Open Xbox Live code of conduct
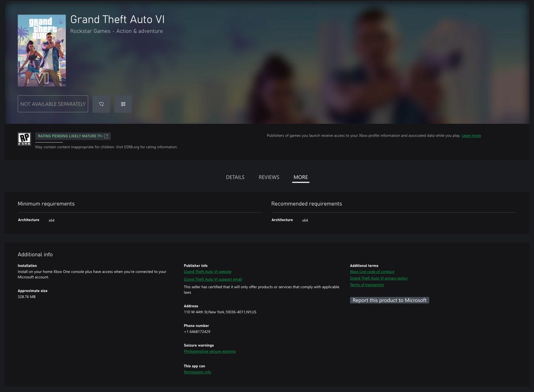Image resolution: width=534 pixels, height=392 pixels. click(372, 272)
